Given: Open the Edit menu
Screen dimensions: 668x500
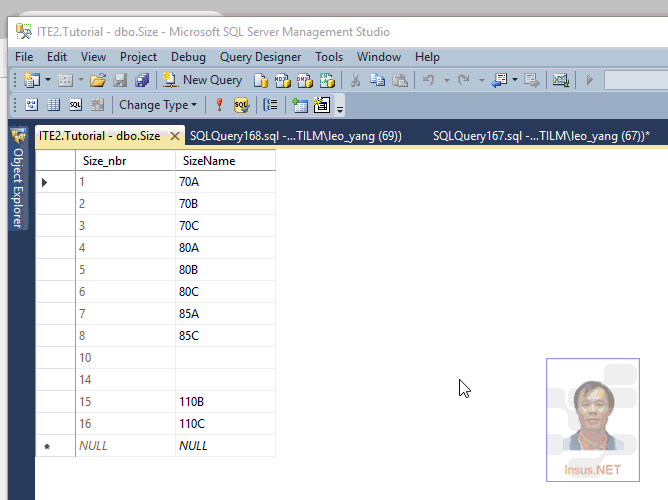Looking at the screenshot, I should click(57, 57).
